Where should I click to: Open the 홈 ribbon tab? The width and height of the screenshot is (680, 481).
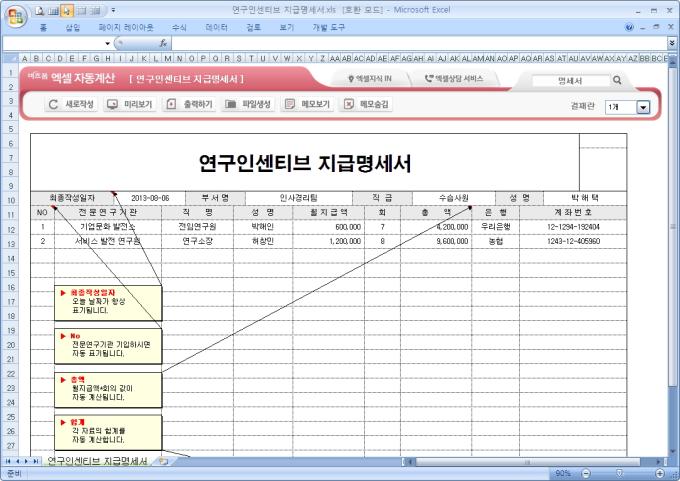tap(43, 28)
